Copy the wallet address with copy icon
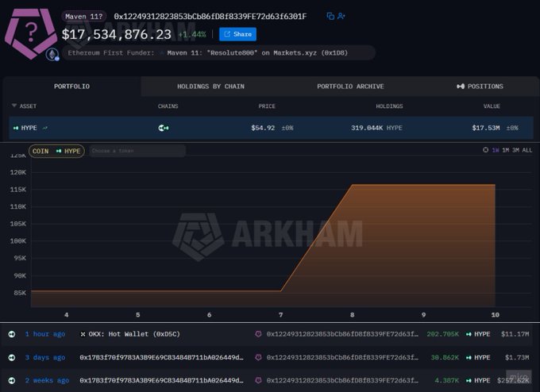 330,16
